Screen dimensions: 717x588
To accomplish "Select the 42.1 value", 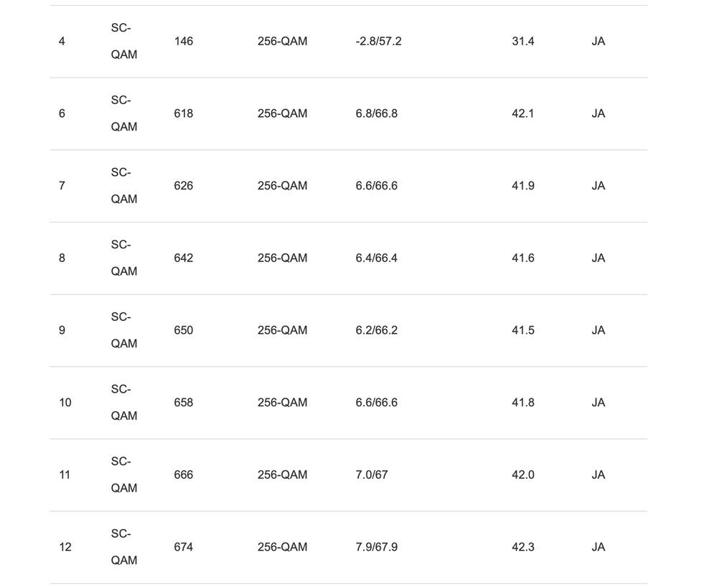I will (x=522, y=113).
